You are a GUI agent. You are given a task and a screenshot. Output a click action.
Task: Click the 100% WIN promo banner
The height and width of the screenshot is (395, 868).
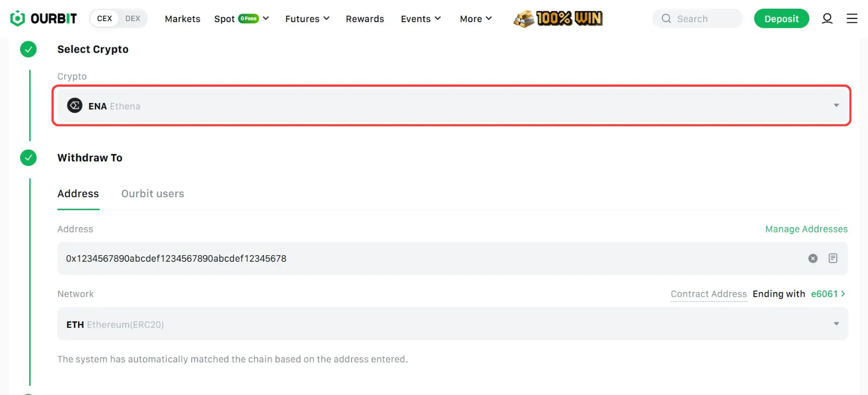[x=558, y=18]
